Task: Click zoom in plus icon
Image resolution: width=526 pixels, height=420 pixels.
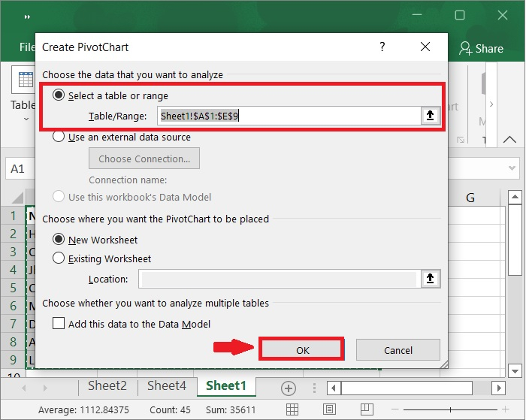Action: (505, 409)
